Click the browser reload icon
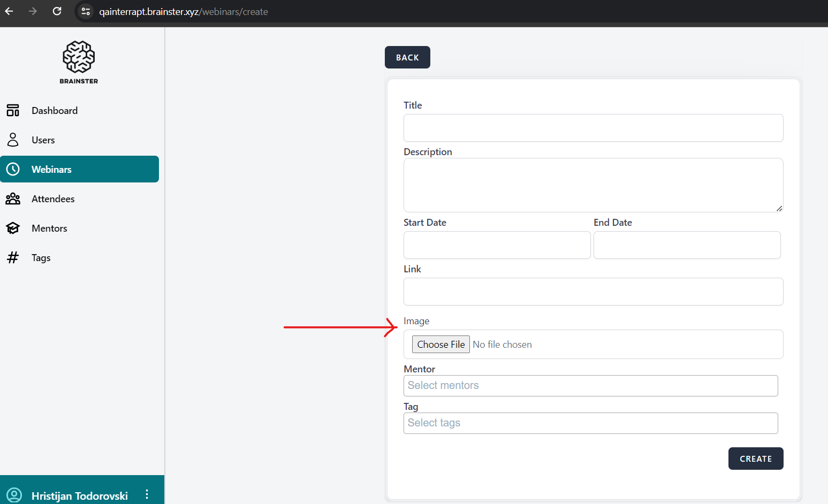This screenshot has height=504, width=828. (57, 11)
